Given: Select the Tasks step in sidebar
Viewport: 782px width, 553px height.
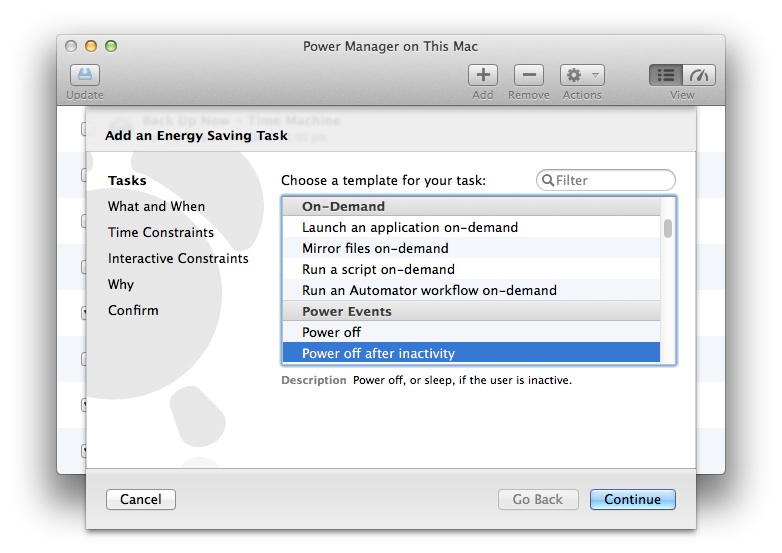Looking at the screenshot, I should click(x=127, y=181).
